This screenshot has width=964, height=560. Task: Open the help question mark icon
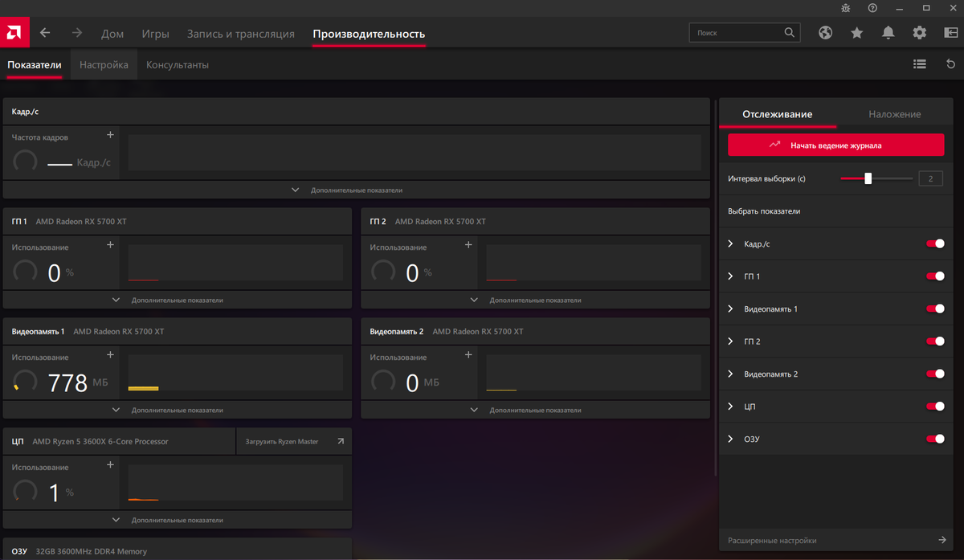[x=872, y=7]
